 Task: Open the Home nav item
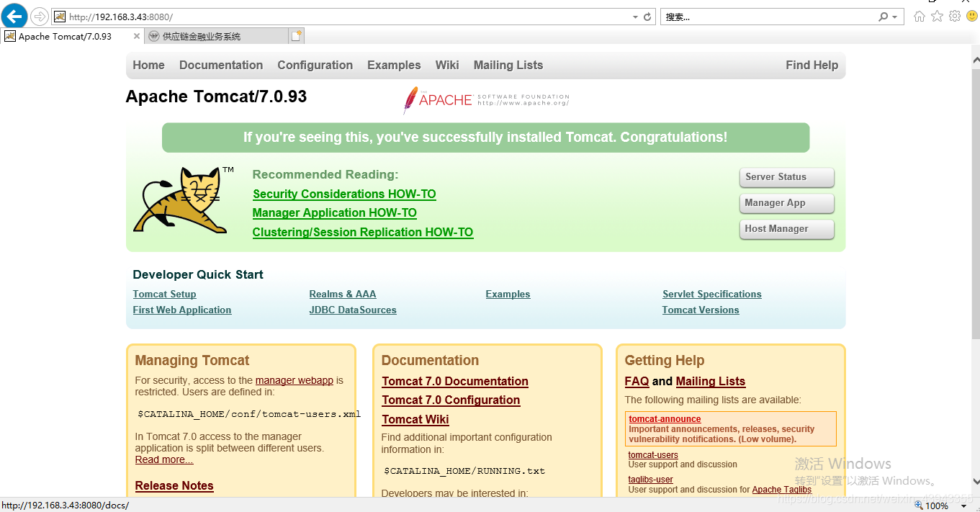coord(149,65)
